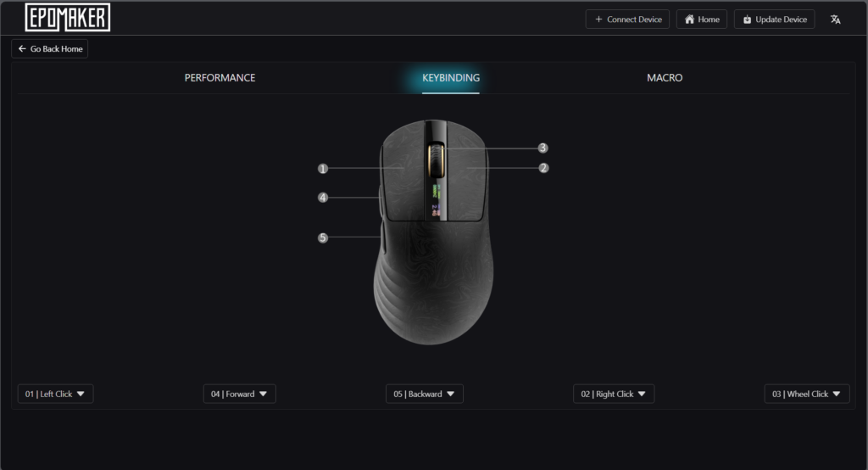Click marker 5 for backward side button

pos(323,238)
